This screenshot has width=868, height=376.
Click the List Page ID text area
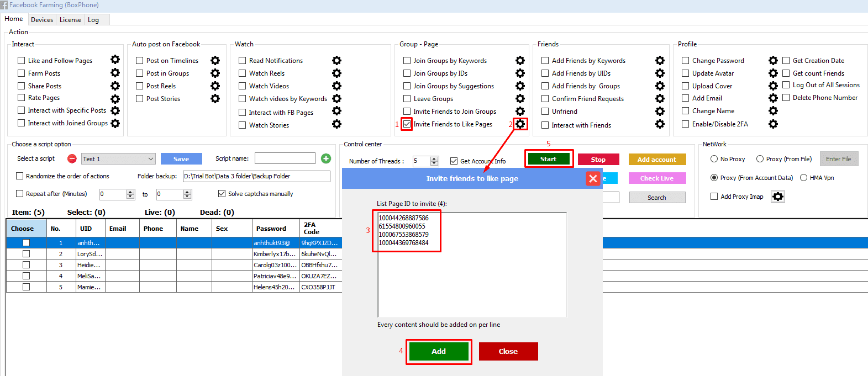[x=472, y=264]
